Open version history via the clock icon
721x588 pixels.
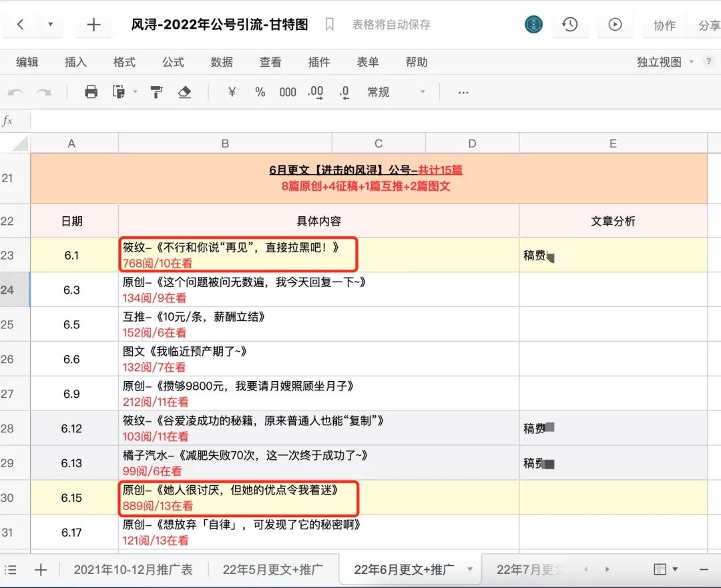coord(571,25)
